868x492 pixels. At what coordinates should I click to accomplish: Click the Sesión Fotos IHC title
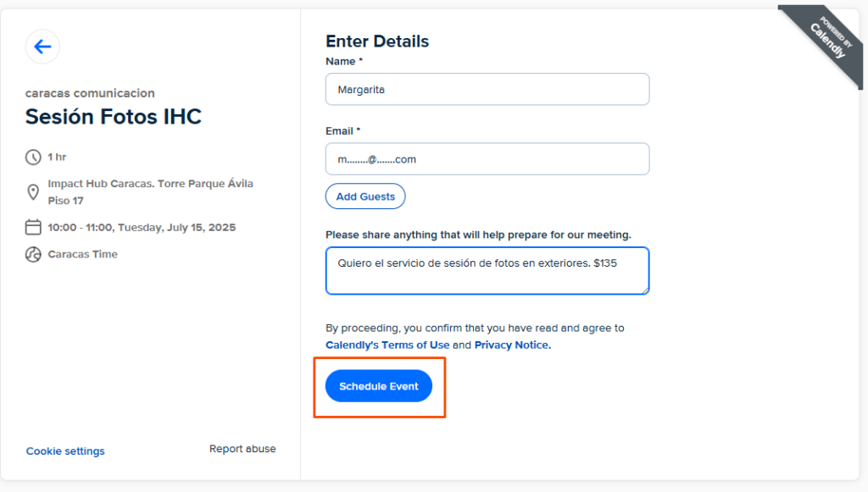114,117
